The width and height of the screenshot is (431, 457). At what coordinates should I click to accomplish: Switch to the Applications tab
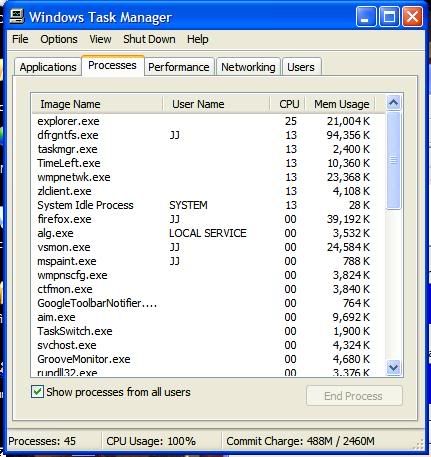pos(48,67)
